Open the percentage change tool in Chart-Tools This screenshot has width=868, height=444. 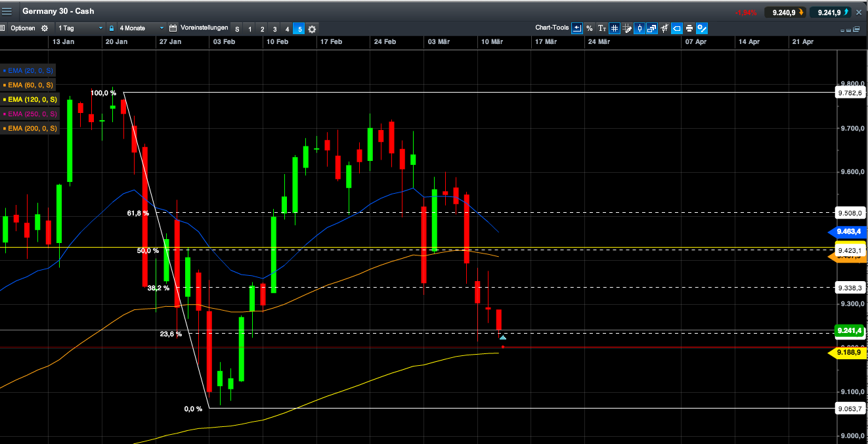point(589,28)
